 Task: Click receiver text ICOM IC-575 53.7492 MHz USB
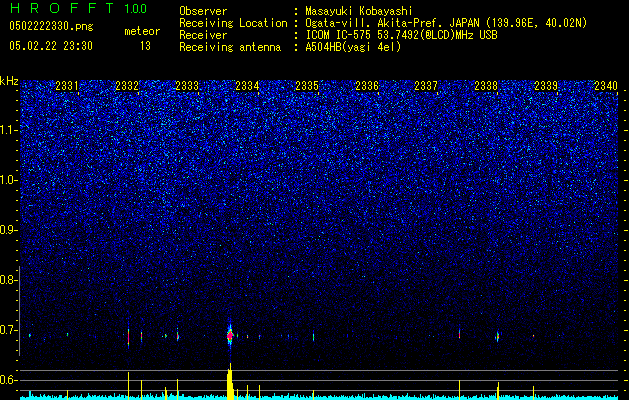pos(401,35)
